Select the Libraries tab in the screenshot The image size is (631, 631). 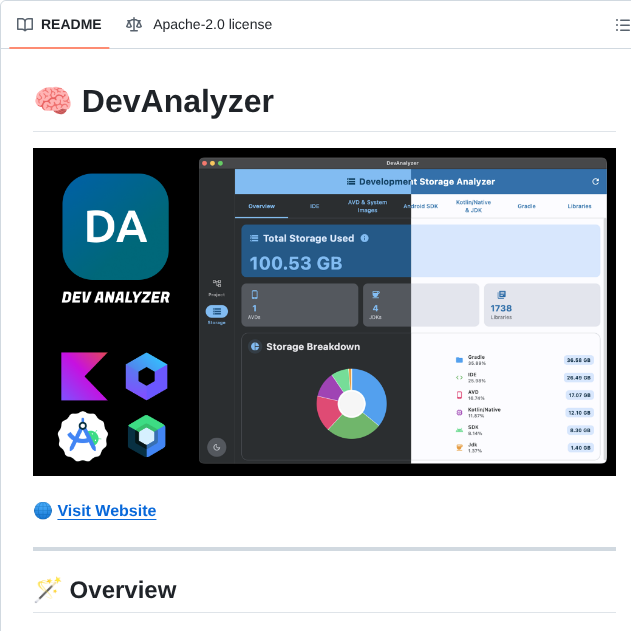click(x=579, y=206)
